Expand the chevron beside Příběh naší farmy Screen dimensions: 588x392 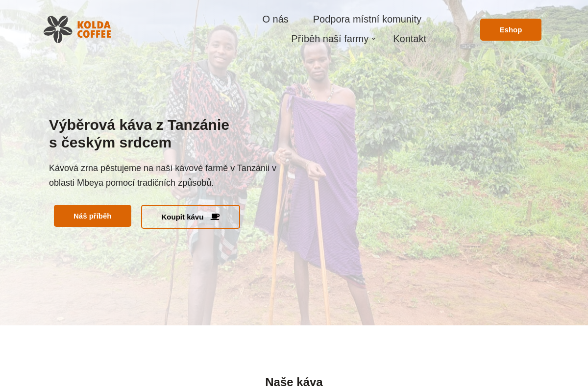[373, 39]
